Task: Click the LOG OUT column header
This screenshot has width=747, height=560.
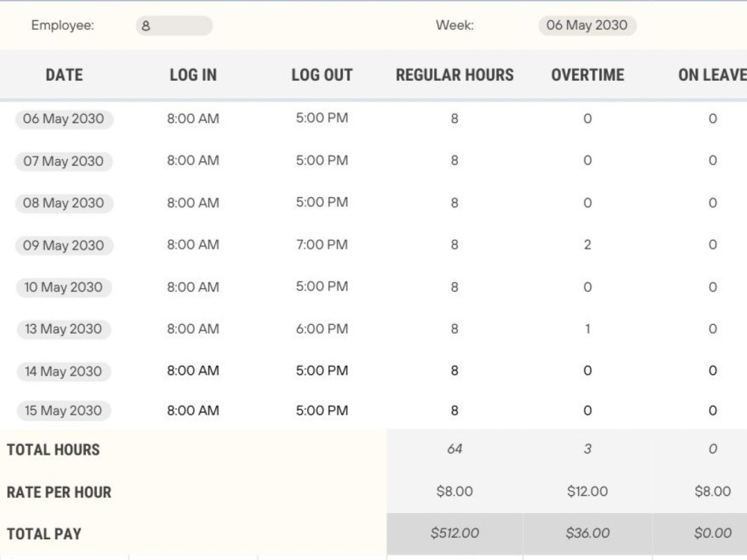Action: [321, 75]
